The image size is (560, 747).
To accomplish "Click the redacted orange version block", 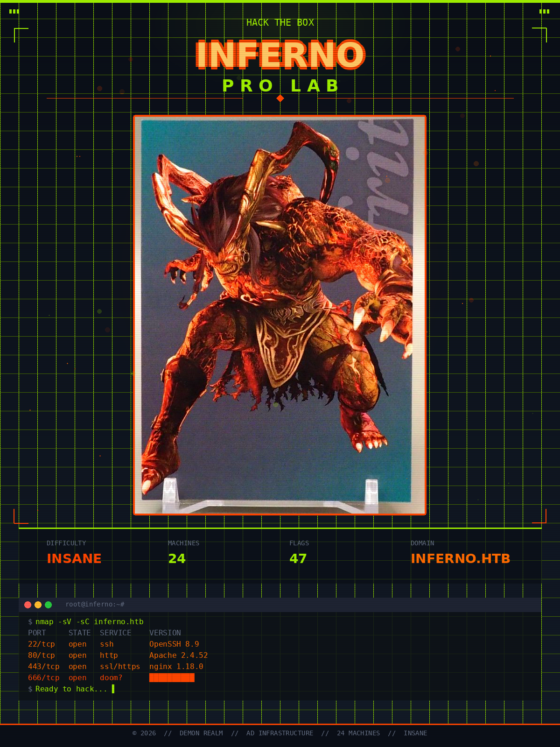I will tap(172, 677).
